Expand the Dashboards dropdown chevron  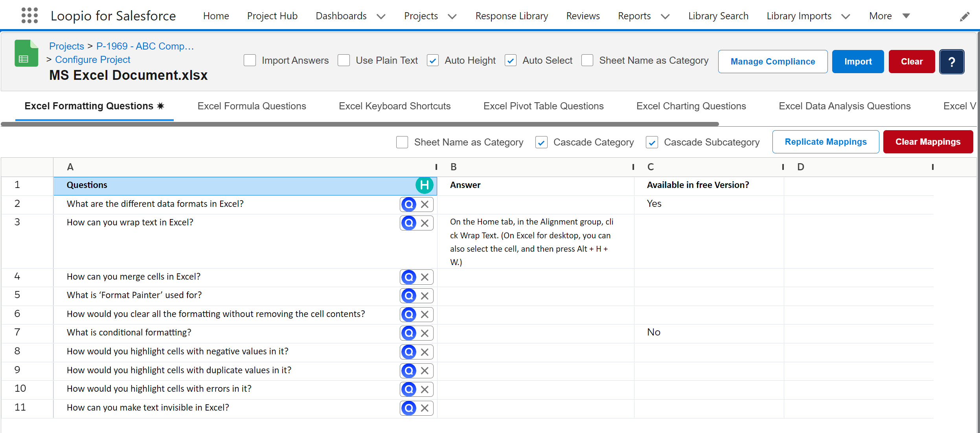381,17
